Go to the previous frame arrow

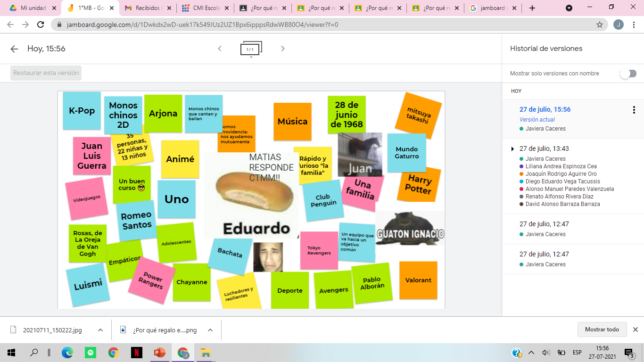pos(220,49)
